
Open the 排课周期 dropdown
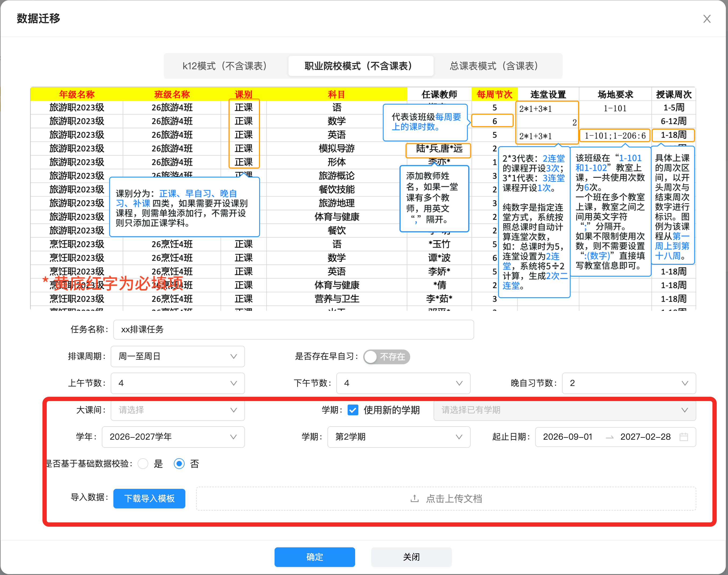178,356
